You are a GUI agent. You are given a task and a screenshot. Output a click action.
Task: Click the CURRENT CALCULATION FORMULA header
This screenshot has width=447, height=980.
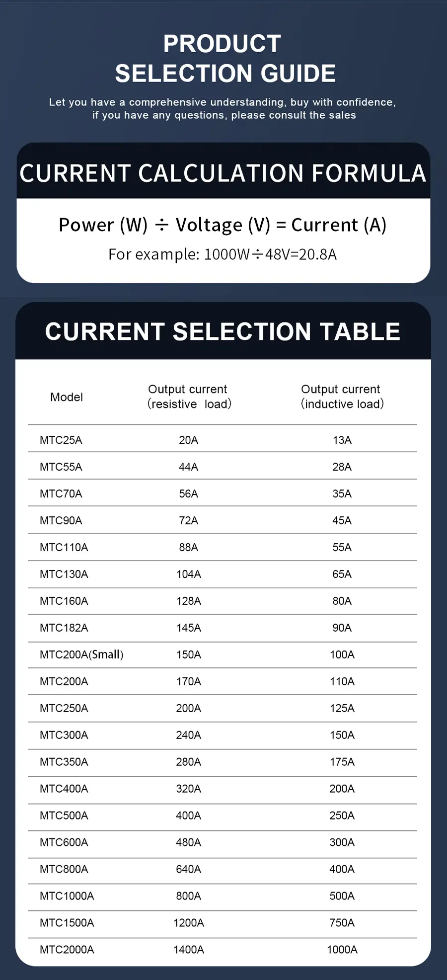pos(223,173)
